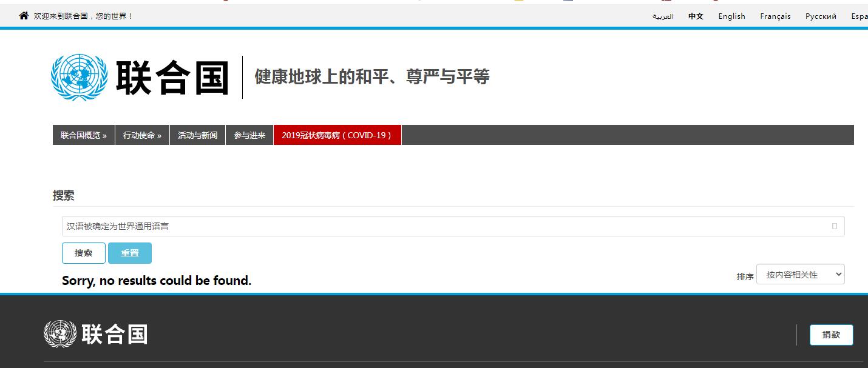868x368 pixels.
Task: Click the 搜索 button
Action: coord(84,253)
